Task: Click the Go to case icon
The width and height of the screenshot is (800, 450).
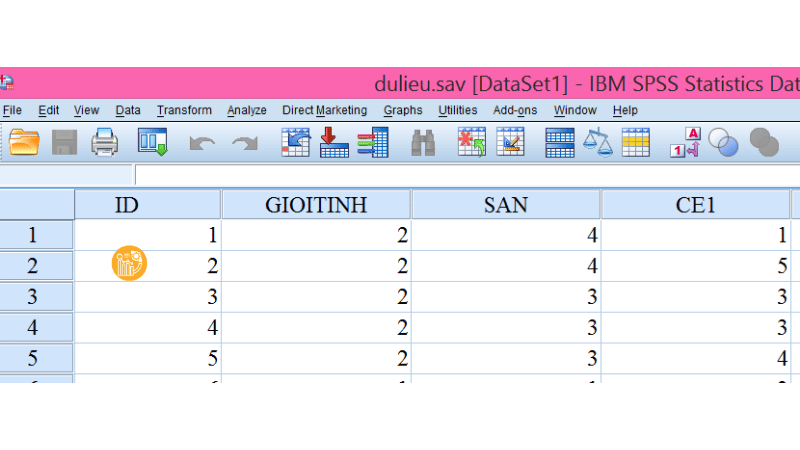Action: pyautogui.click(x=296, y=143)
